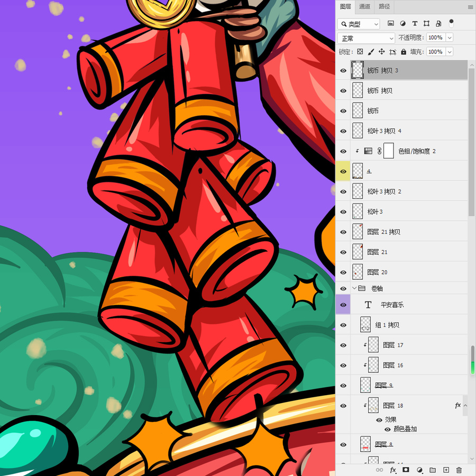
Task: Click the 钱币 拷贝 3 layer thumbnail
Action: coord(358,70)
